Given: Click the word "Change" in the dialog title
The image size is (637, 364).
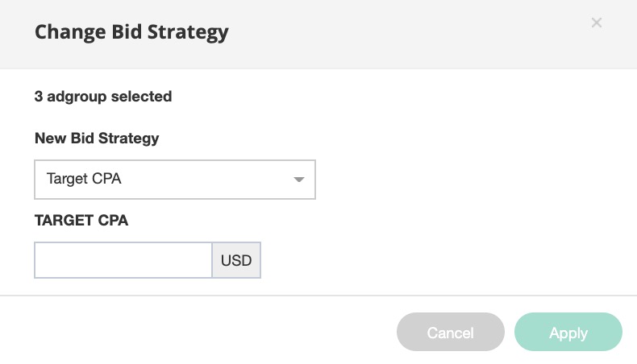Looking at the screenshot, I should tap(66, 32).
